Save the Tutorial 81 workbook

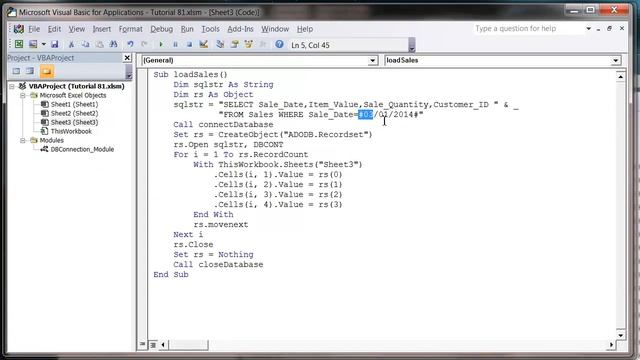click(55, 44)
